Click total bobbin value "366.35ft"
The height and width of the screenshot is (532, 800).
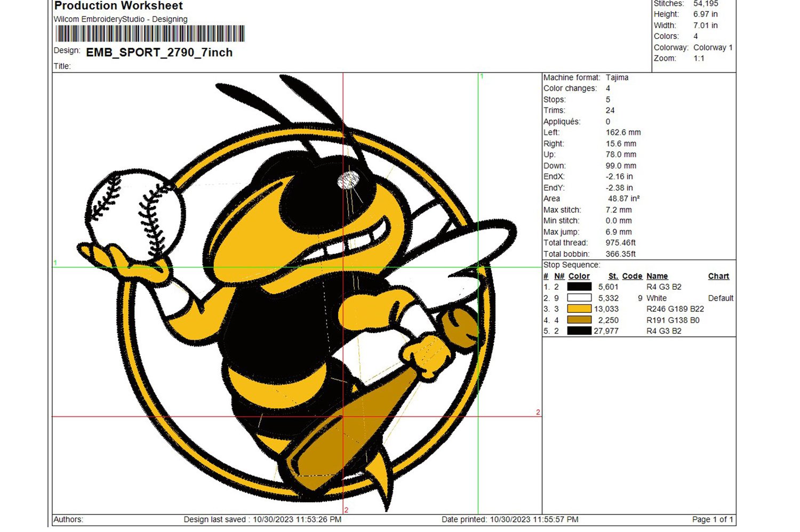coord(621,254)
